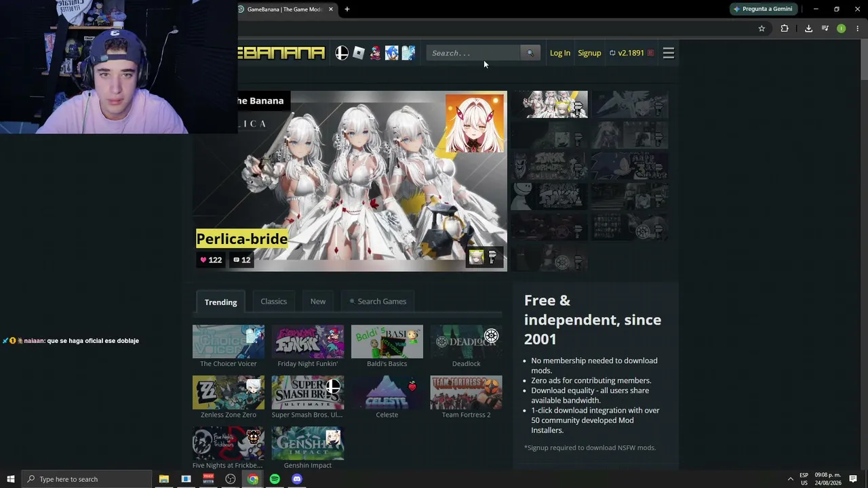This screenshot has width=868, height=488.
Task: Open File Explorer from the taskbar
Action: (x=164, y=479)
